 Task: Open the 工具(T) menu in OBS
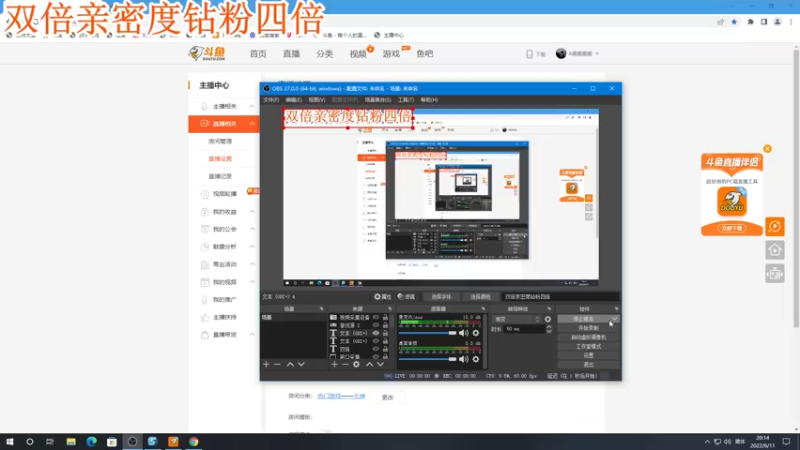pyautogui.click(x=406, y=100)
